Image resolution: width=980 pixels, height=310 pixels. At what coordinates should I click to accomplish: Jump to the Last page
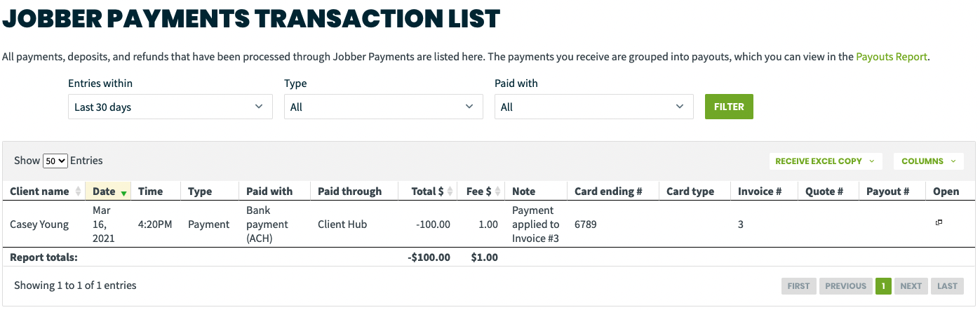[947, 286]
